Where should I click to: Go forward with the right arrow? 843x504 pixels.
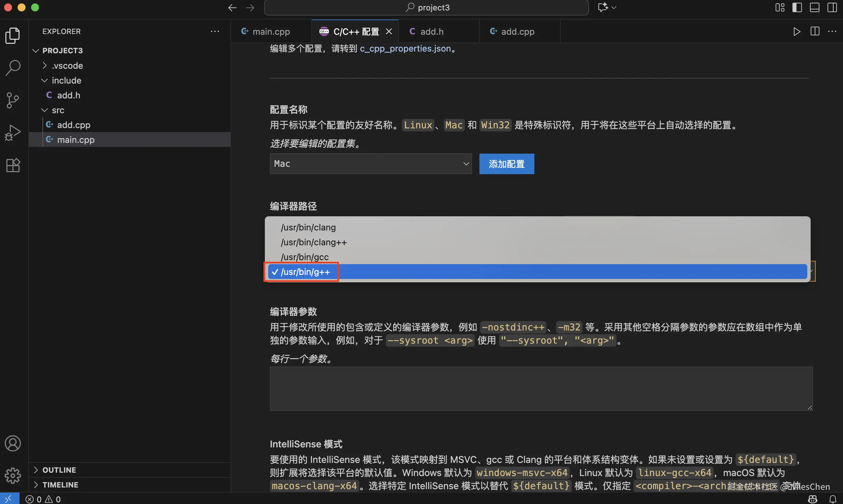[x=250, y=7]
